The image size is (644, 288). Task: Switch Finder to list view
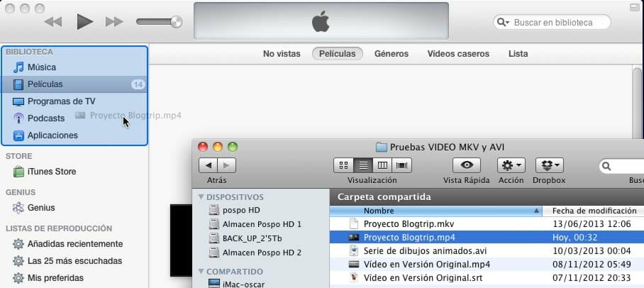tap(363, 165)
